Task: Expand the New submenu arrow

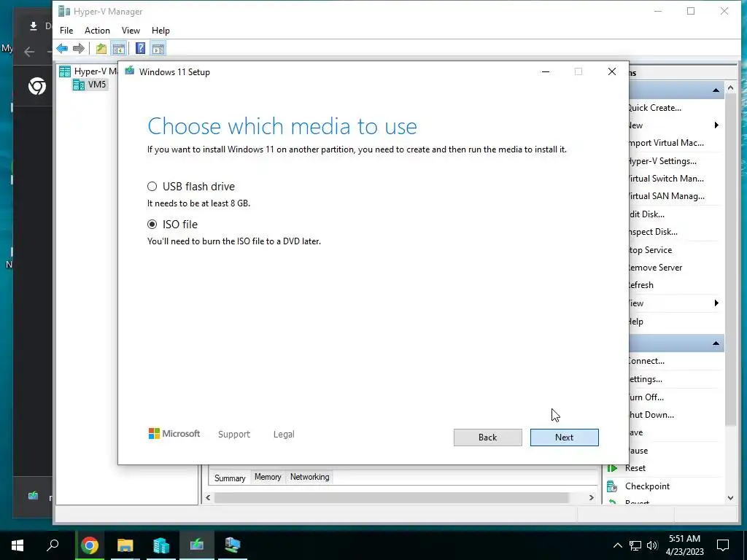Action: 716,125
